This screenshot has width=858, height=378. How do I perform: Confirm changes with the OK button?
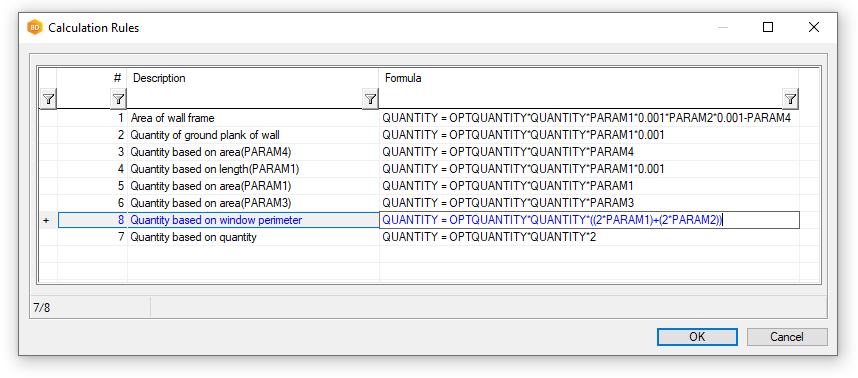[x=697, y=337]
